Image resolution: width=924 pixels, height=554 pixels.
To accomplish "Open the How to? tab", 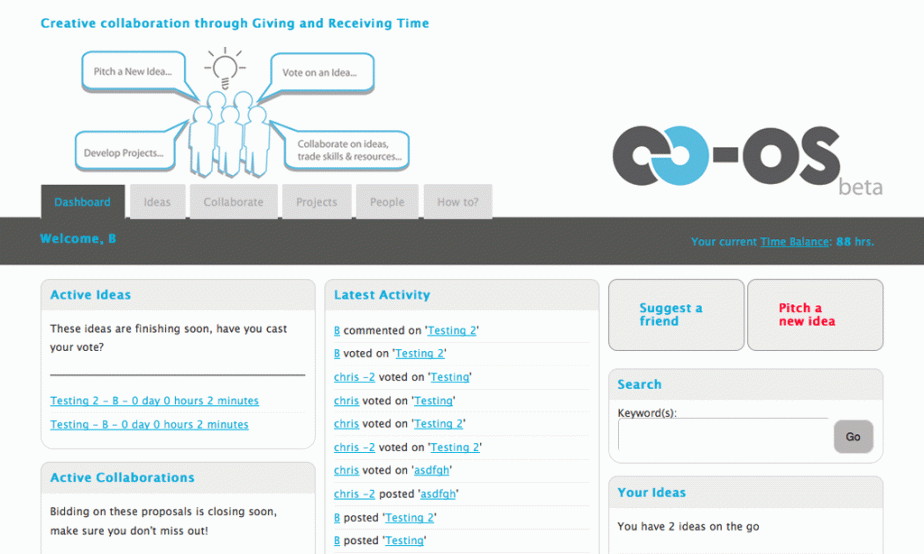I will pyautogui.click(x=457, y=202).
